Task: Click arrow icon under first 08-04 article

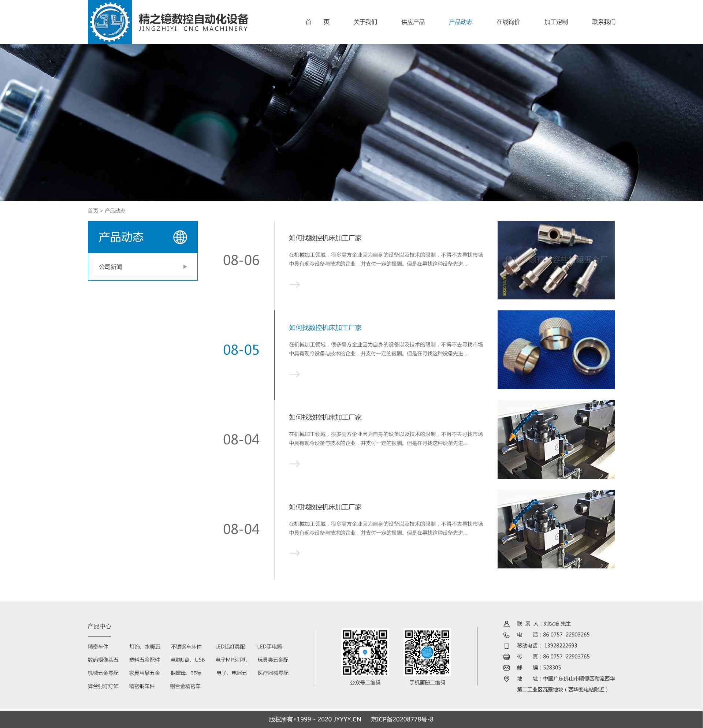Action: [x=294, y=464]
